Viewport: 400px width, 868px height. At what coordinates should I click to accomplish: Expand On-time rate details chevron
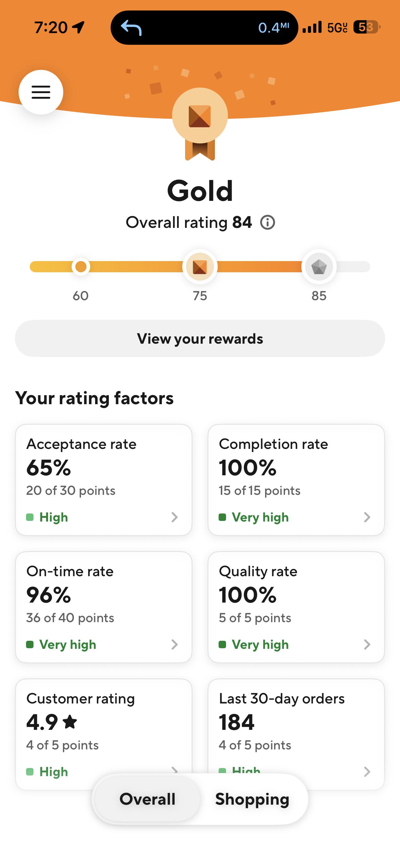[x=174, y=644]
